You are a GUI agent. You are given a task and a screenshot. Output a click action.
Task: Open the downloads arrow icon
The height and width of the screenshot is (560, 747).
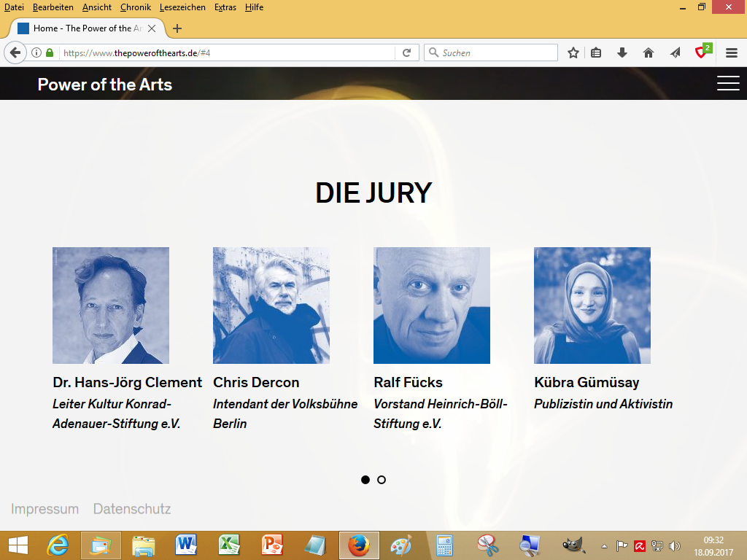click(622, 52)
